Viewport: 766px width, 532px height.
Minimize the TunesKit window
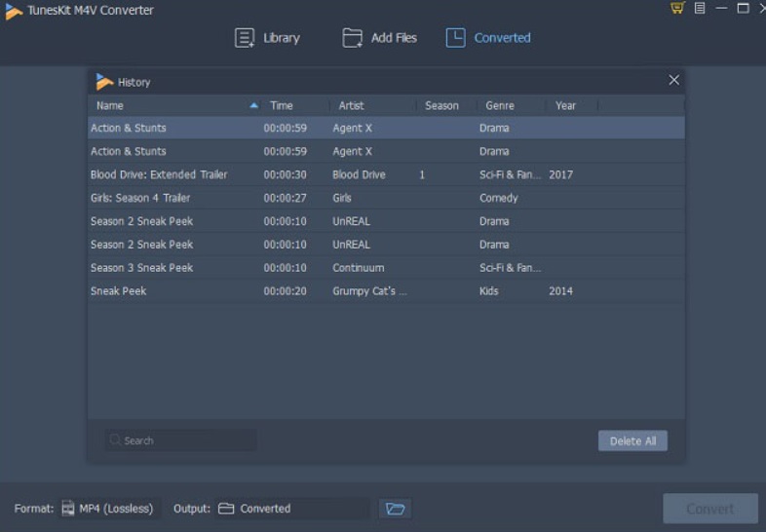tap(721, 8)
